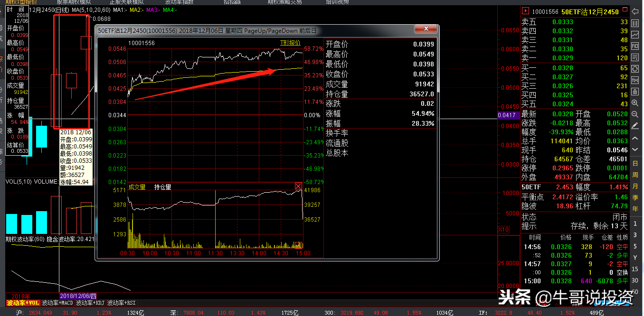Image resolution: width=644 pixels, height=316 pixels.
Task: Click the T形报价 link in popup
Action: coord(290,43)
